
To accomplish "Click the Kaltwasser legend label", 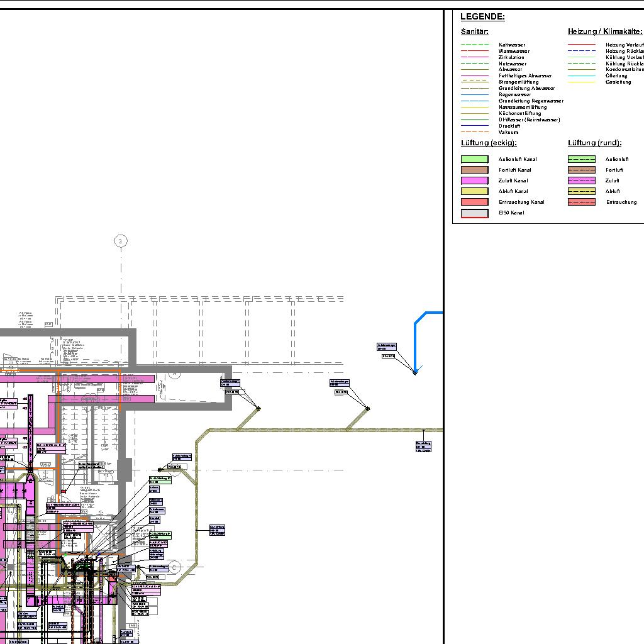I will click(x=511, y=45).
